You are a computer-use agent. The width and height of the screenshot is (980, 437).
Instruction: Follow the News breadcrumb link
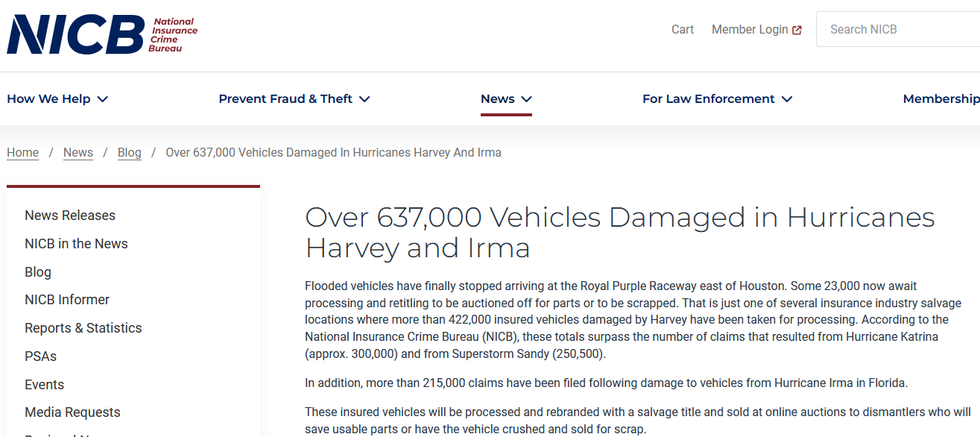[x=78, y=153]
